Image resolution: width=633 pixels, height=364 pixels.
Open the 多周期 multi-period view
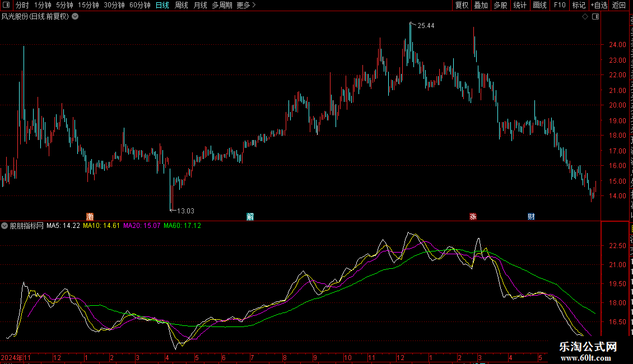(x=222, y=5)
